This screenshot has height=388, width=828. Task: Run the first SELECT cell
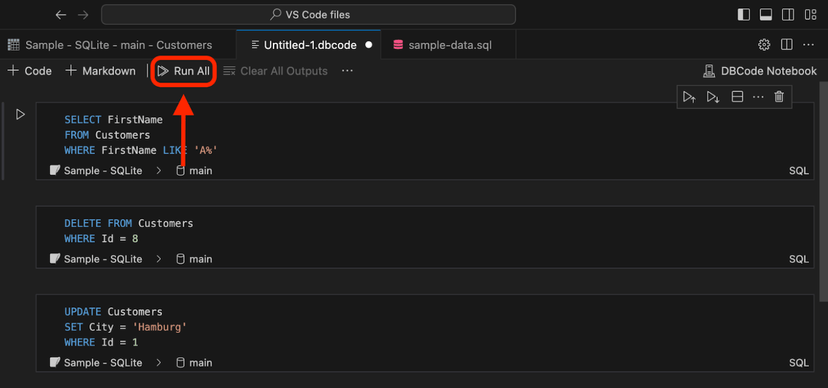tap(20, 114)
